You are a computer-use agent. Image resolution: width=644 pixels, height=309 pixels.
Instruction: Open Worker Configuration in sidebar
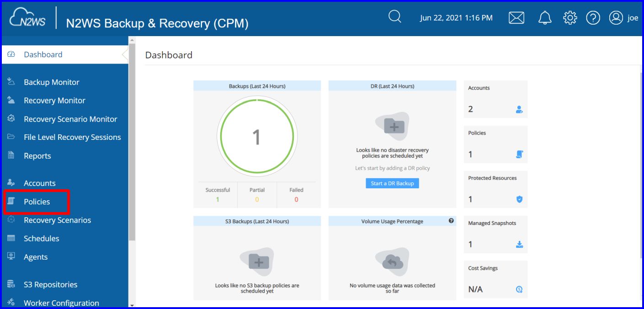tap(61, 303)
